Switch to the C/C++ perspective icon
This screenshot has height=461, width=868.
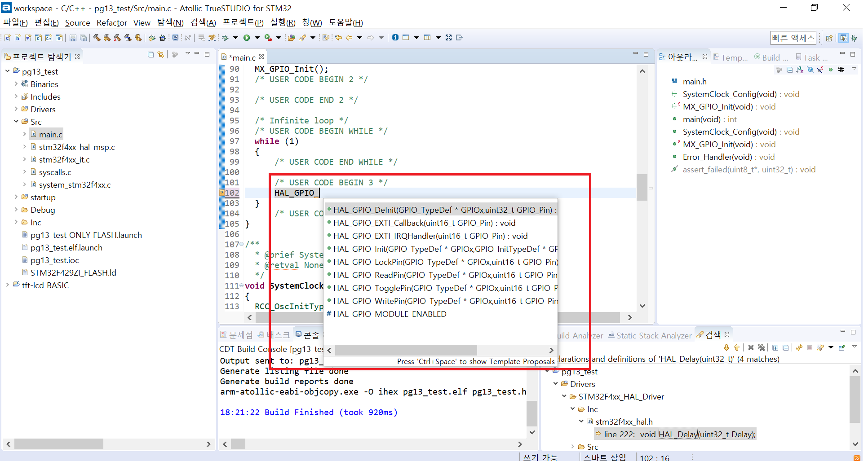point(844,38)
